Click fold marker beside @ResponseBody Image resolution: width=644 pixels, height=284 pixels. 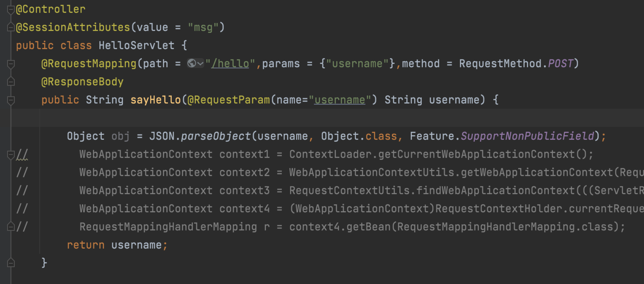[11, 82]
